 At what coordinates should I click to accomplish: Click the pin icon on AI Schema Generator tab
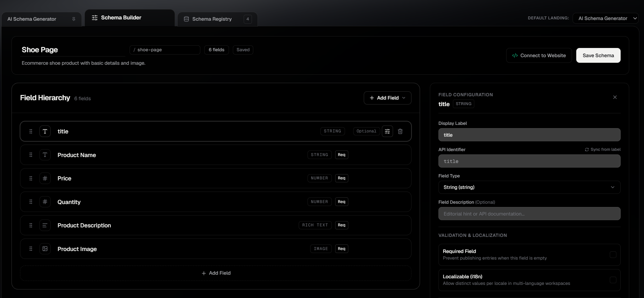point(74,19)
